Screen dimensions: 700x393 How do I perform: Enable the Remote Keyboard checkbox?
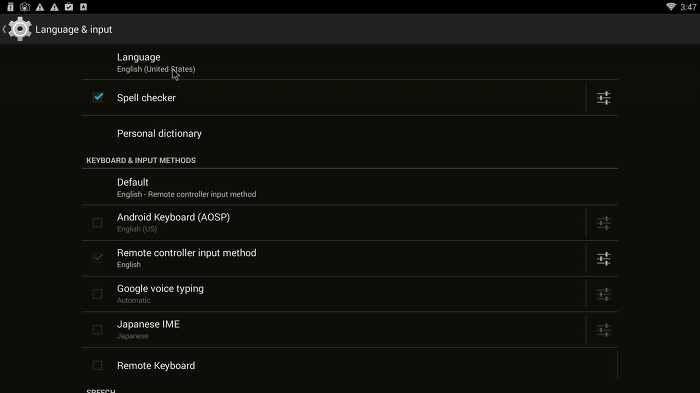tap(97, 365)
